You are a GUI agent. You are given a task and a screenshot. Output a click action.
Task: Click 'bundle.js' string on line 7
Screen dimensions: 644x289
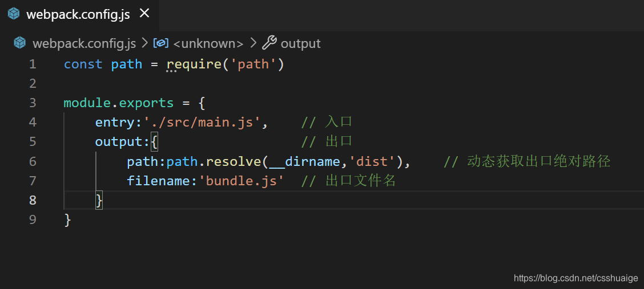pos(241,181)
